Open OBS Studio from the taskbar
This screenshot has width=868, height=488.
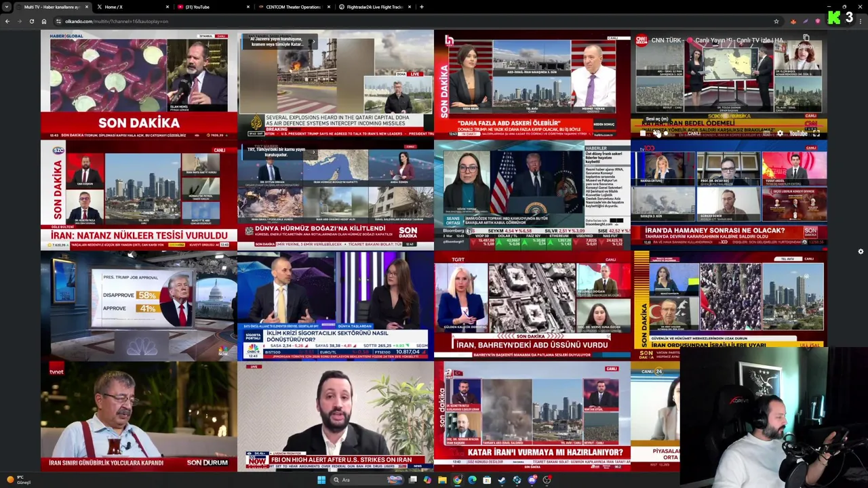(x=547, y=480)
